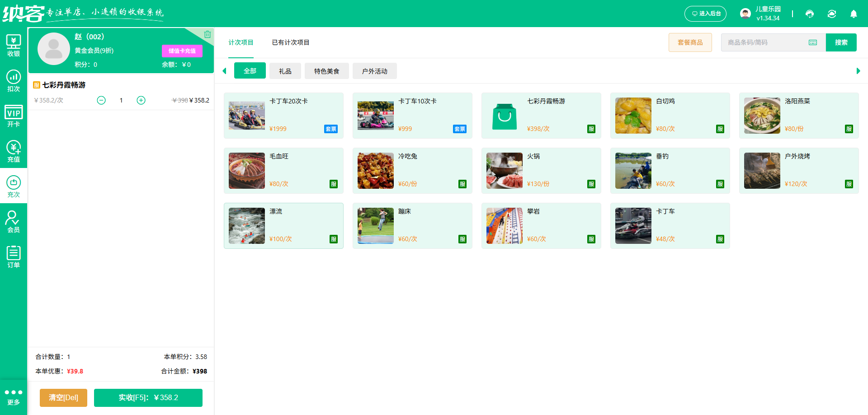
Task: Click the 储值卡充值 recharge button
Action: (x=182, y=51)
